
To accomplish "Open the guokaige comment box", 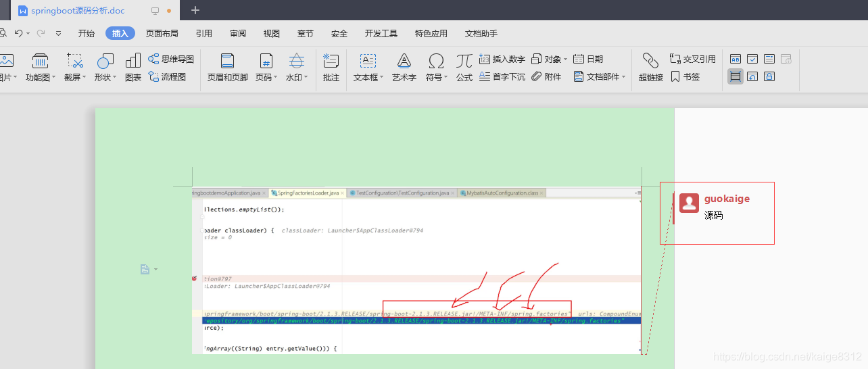I will [x=717, y=213].
